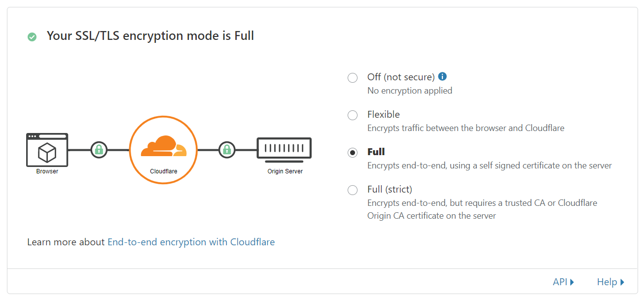The width and height of the screenshot is (644, 297).
Task: Click the blue info icon beside Off
Action: coord(442,76)
